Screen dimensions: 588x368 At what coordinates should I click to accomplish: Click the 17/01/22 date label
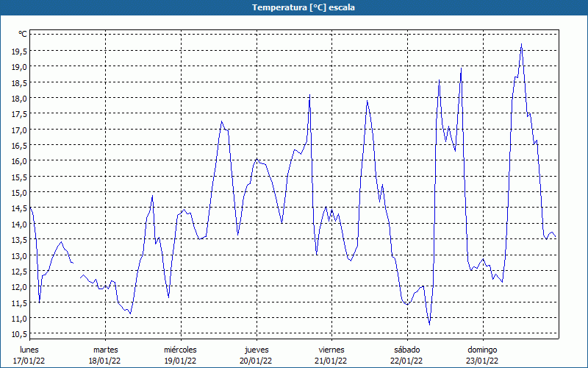pos(29,361)
